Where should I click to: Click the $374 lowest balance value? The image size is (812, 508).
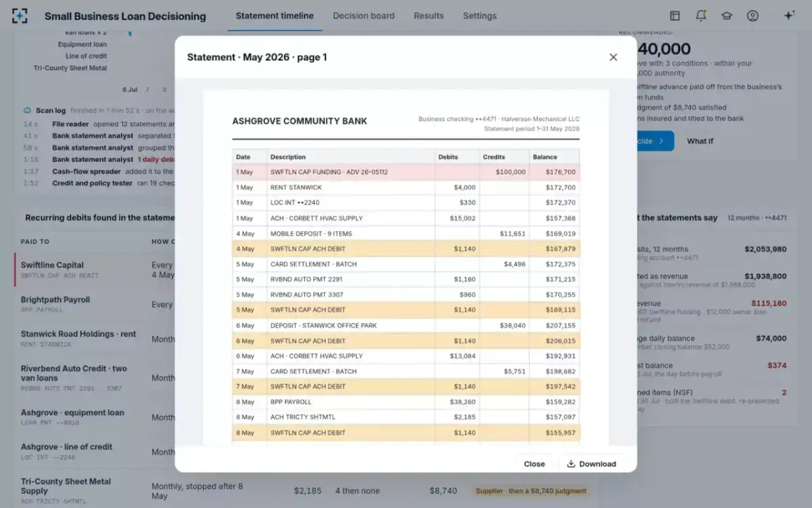[x=777, y=365]
